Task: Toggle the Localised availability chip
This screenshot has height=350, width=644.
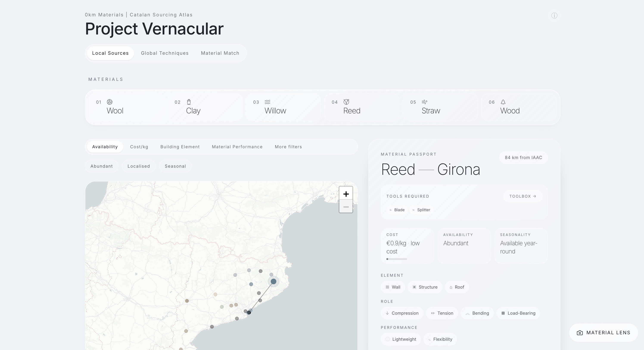Action: (138, 166)
